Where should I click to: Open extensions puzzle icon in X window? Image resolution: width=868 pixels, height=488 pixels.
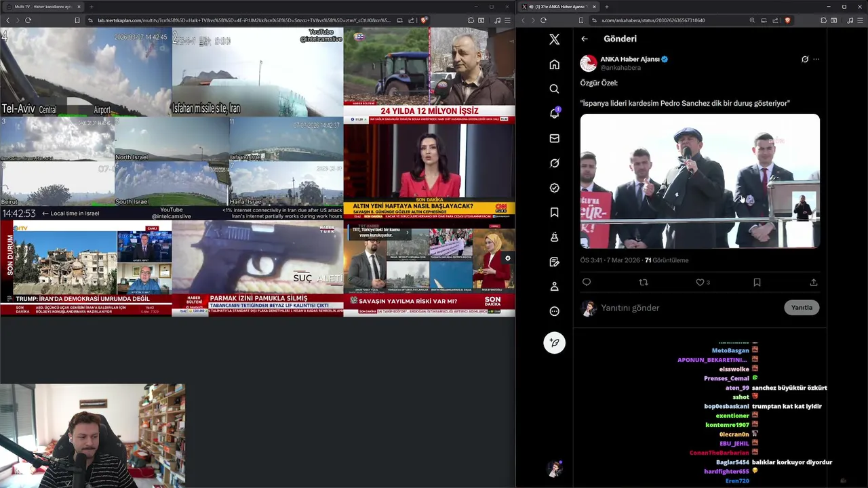tap(823, 20)
